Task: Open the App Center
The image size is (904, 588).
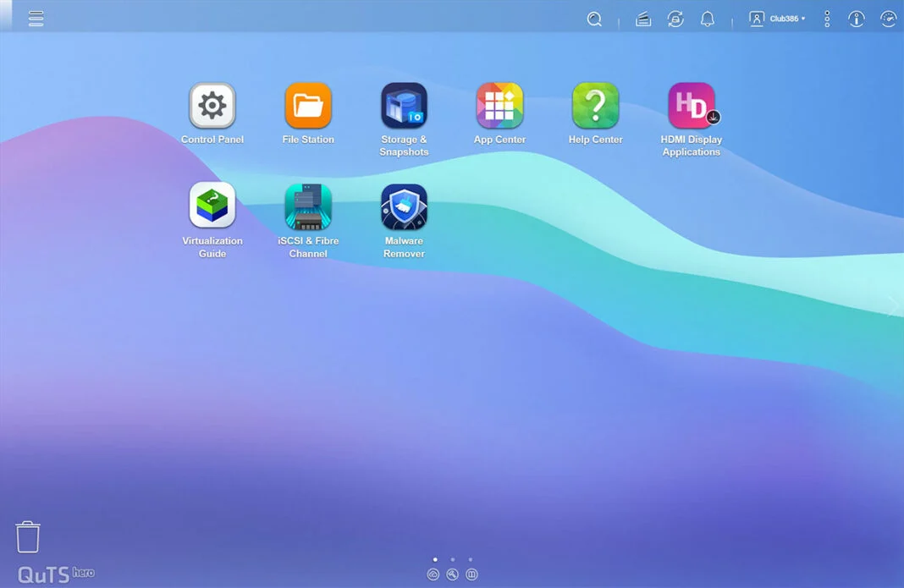Action: pos(499,106)
